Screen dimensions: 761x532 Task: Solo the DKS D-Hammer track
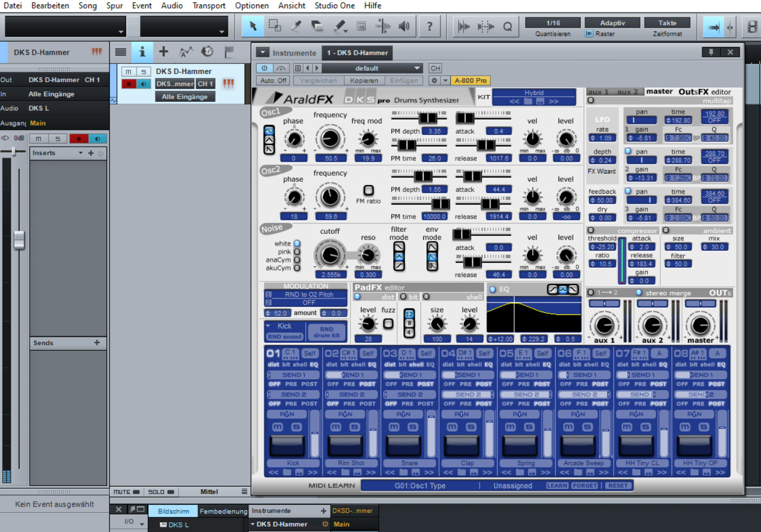(x=143, y=71)
